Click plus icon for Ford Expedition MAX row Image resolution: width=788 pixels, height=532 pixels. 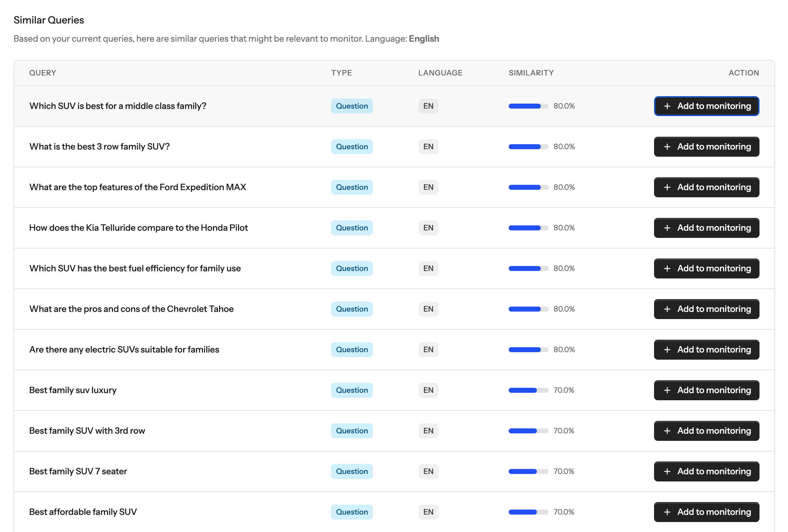(667, 187)
